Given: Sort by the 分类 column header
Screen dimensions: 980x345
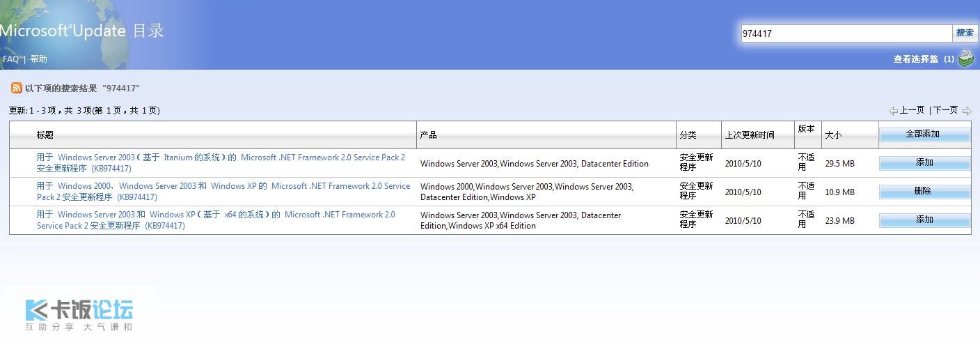Looking at the screenshot, I should pos(688,135).
